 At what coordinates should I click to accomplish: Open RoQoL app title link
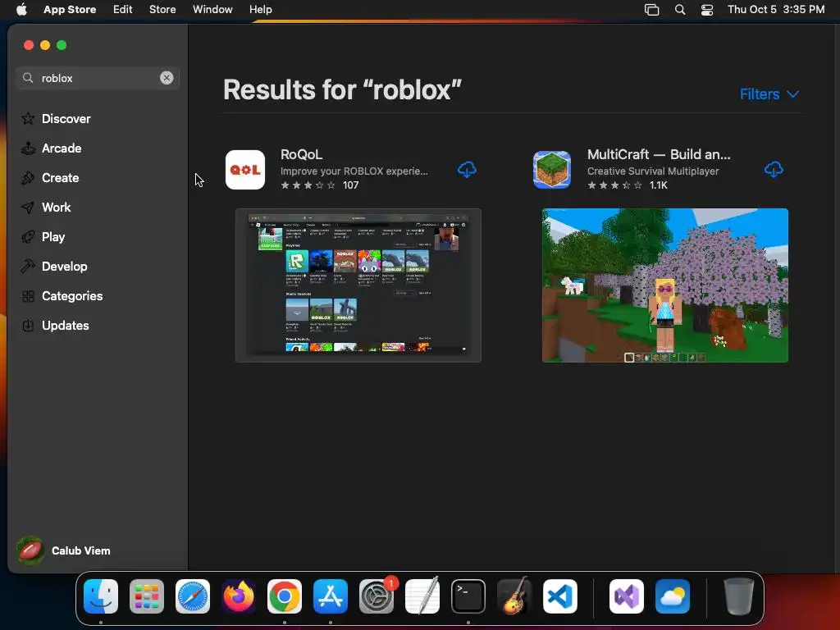(302, 154)
